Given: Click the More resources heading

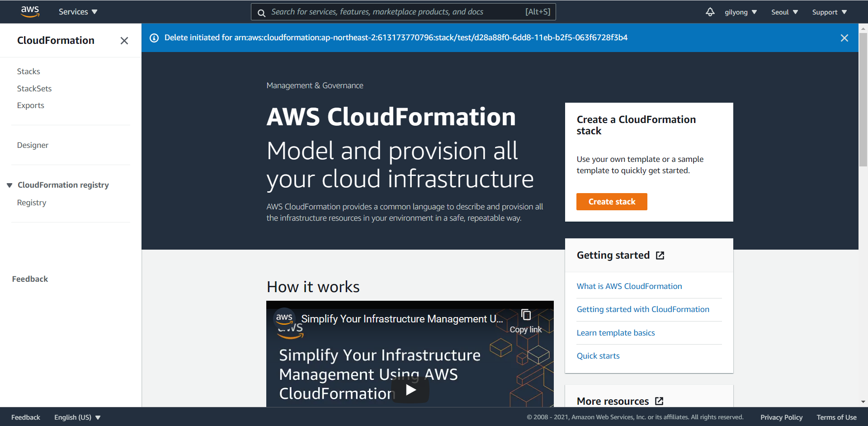Looking at the screenshot, I should click(613, 401).
